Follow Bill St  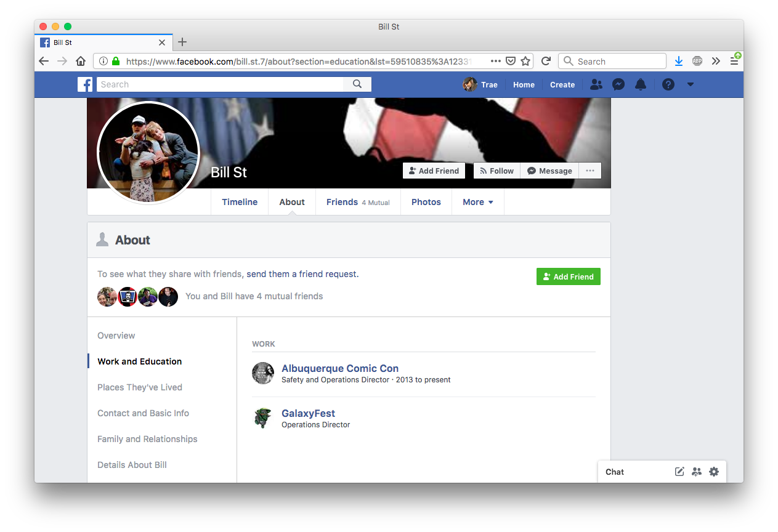[496, 171]
